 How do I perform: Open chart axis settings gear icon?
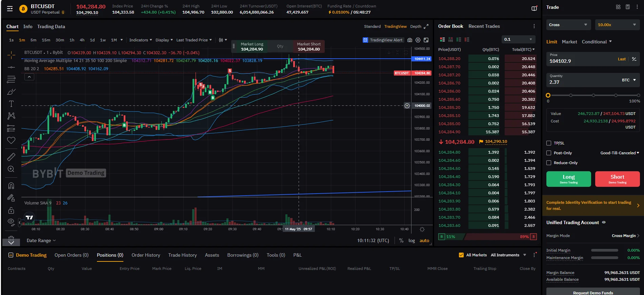[422, 230]
